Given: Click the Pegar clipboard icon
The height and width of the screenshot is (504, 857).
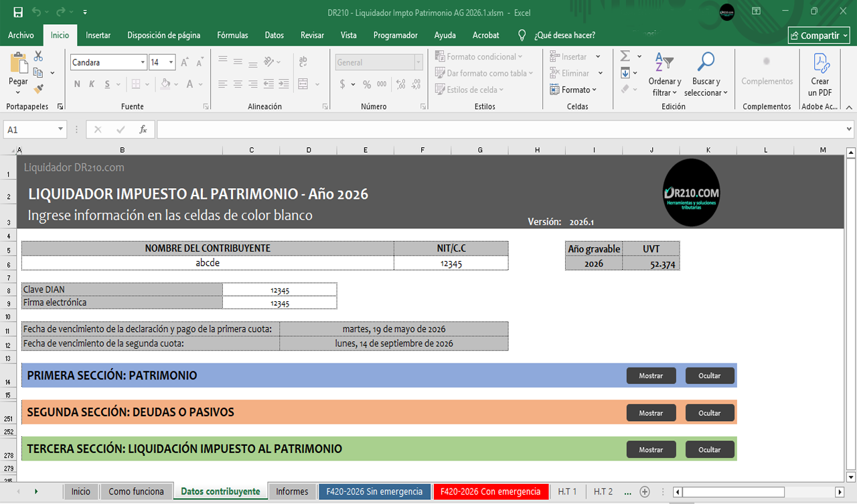Looking at the screenshot, I should [x=18, y=65].
